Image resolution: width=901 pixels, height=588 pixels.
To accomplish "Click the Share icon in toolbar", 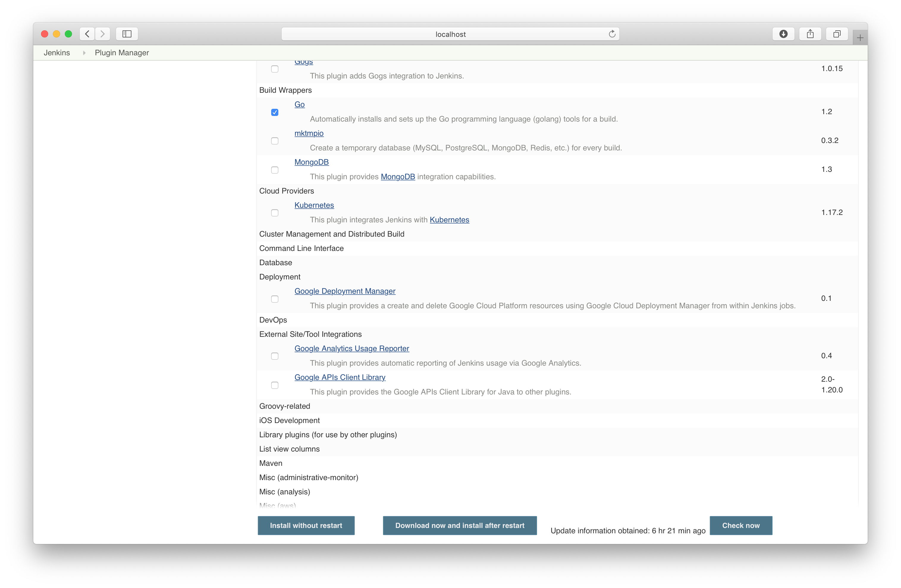I will pyautogui.click(x=810, y=34).
